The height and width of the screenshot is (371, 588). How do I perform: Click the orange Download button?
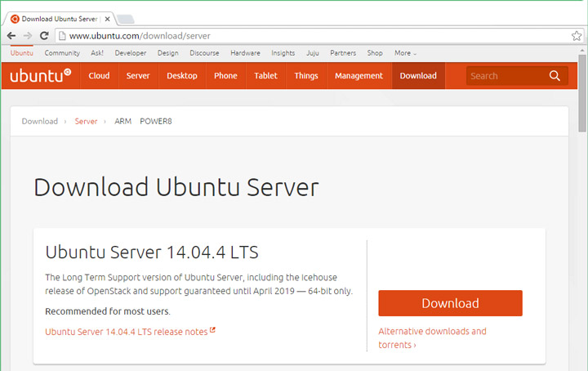(450, 303)
